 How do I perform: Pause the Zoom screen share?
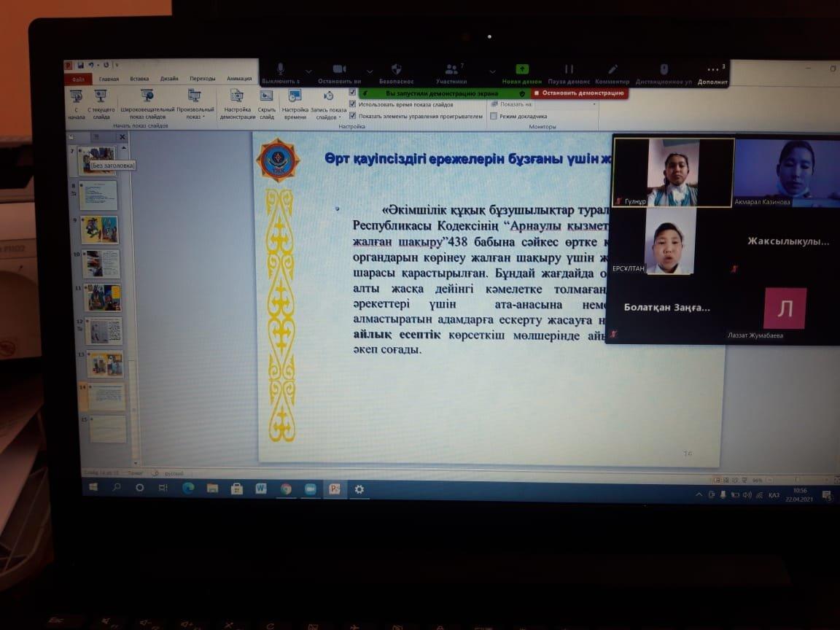point(569,71)
